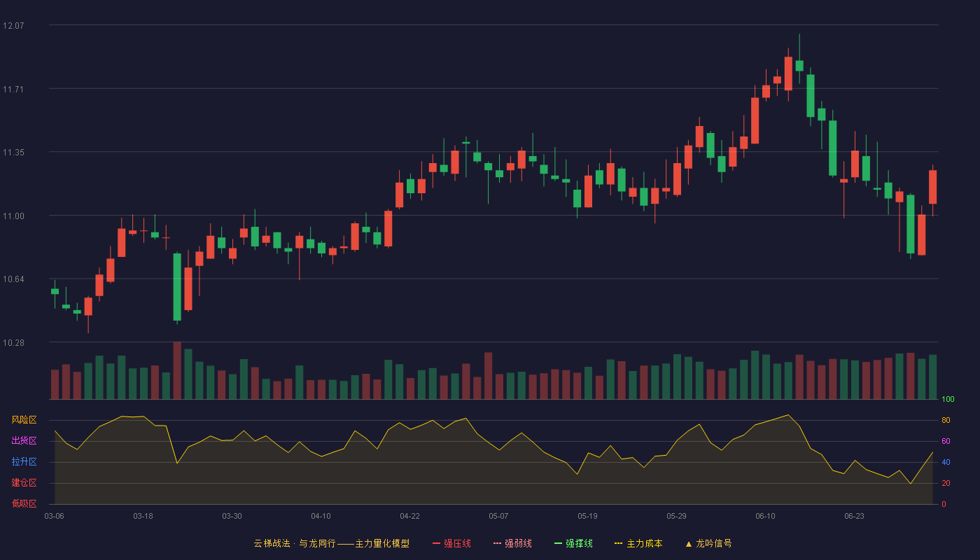
Task: Click the 拉升区 zone label
Action: click(x=24, y=462)
